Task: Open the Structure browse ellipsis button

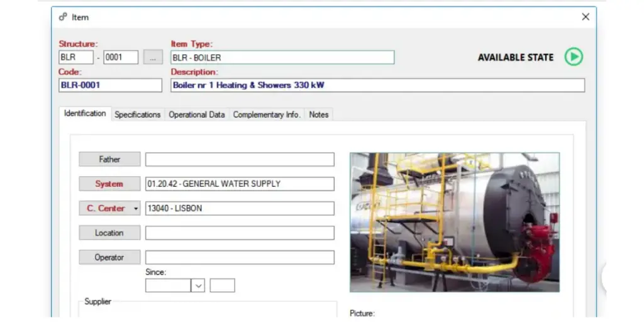Action: (153, 57)
